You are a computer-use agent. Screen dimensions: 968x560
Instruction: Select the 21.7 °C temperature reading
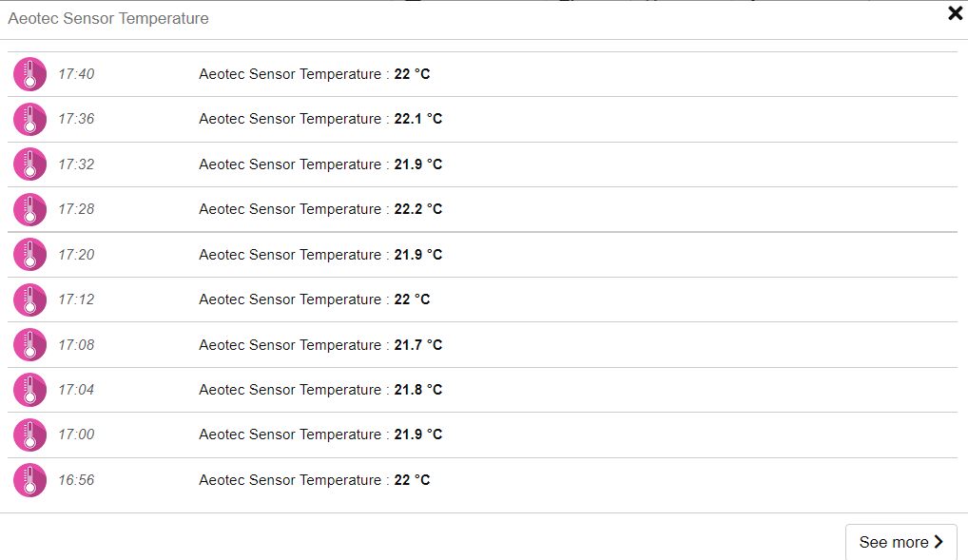click(418, 344)
